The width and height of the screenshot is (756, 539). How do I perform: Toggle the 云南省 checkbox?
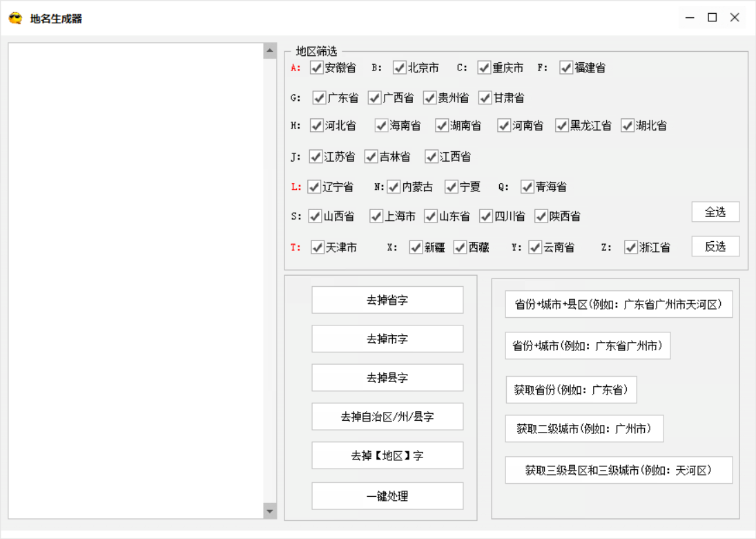point(534,247)
